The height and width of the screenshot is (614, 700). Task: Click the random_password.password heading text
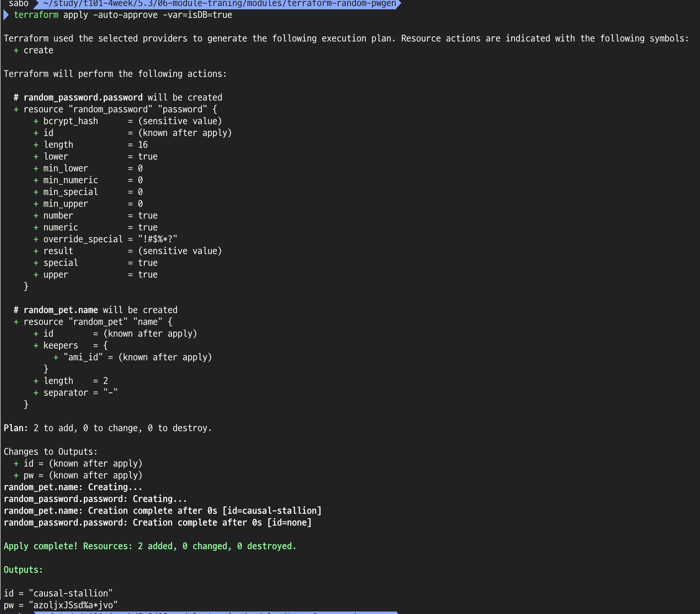tap(83, 98)
